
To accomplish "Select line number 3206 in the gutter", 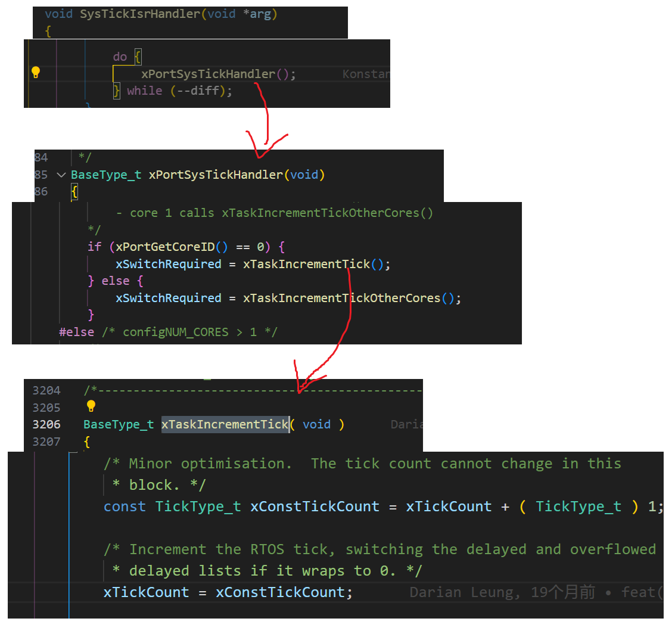I will (x=46, y=424).
